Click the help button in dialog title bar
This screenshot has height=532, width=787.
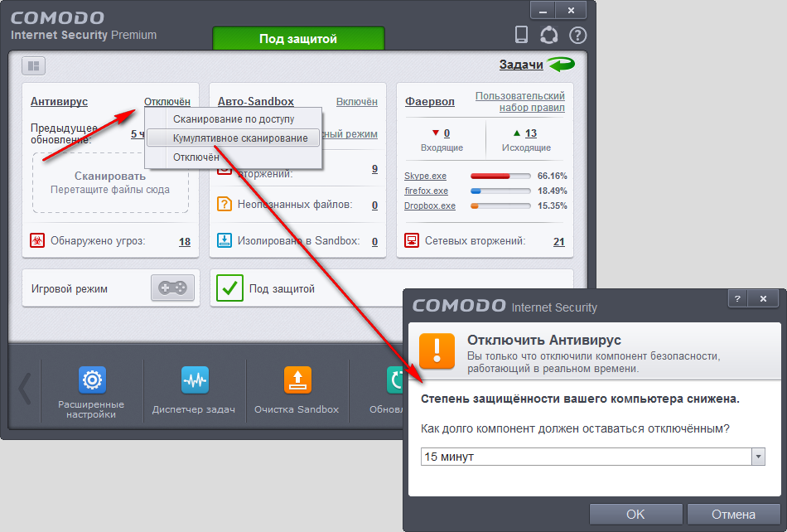click(x=737, y=298)
